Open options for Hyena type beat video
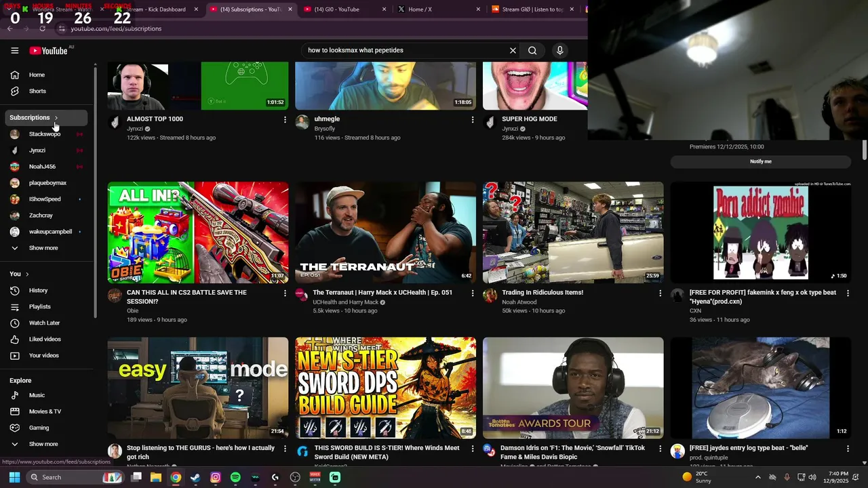The image size is (868, 488). click(x=848, y=293)
